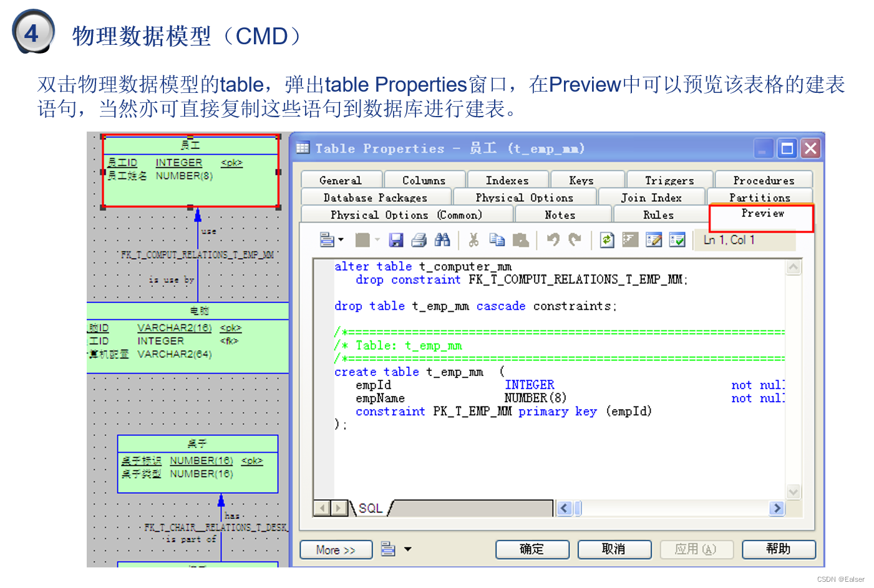Select the 员工 table header in diagram
Image resolution: width=874 pixels, height=588 pixels.
[190, 145]
